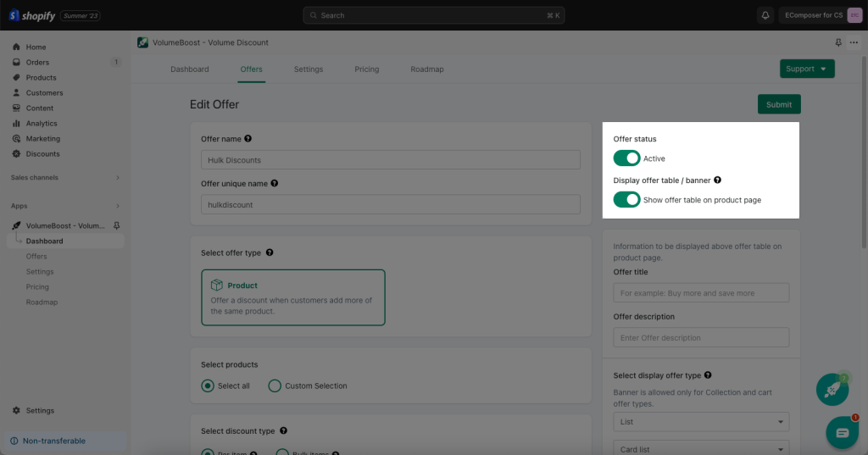Screen dimensions: 868x455
Task: Toggle the Active offer status switch
Action: point(626,158)
